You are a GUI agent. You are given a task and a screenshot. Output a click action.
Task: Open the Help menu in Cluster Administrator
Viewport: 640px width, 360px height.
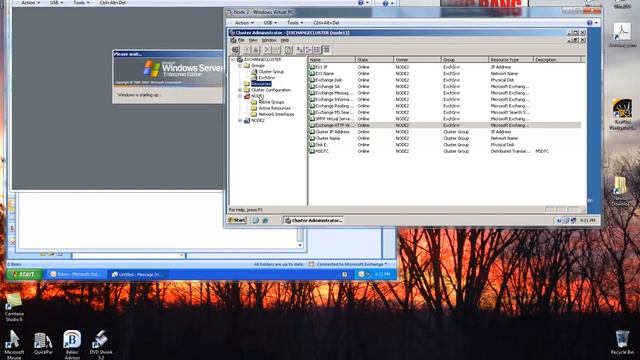[284, 40]
